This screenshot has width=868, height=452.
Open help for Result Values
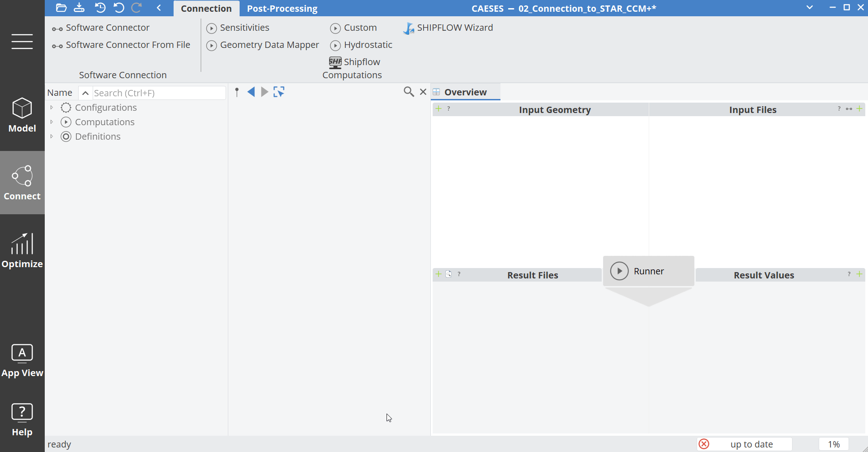pyautogui.click(x=849, y=274)
